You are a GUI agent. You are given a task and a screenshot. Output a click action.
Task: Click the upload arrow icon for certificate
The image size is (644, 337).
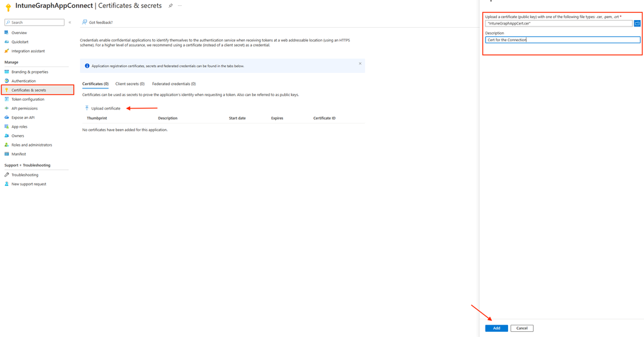pyautogui.click(x=86, y=108)
